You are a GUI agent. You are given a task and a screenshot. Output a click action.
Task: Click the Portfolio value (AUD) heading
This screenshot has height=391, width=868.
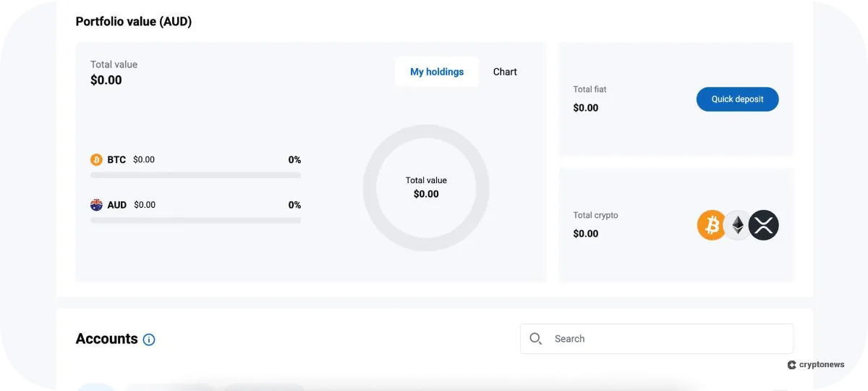click(134, 22)
